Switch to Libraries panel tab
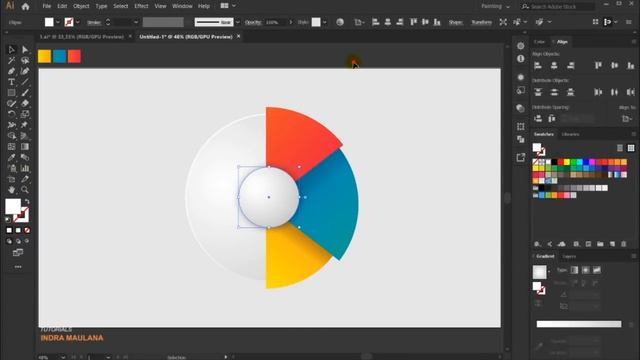This screenshot has width=640, height=360. (x=570, y=134)
